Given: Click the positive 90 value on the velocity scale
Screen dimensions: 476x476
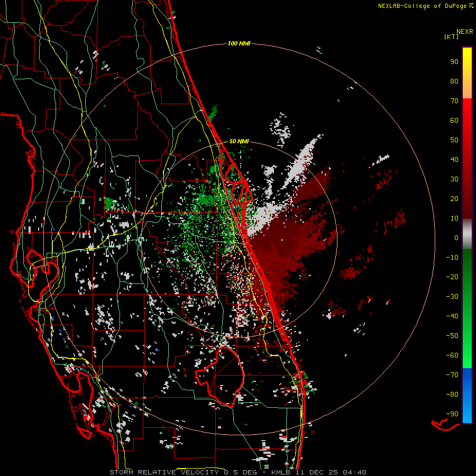Looking at the screenshot, I should (x=454, y=62).
